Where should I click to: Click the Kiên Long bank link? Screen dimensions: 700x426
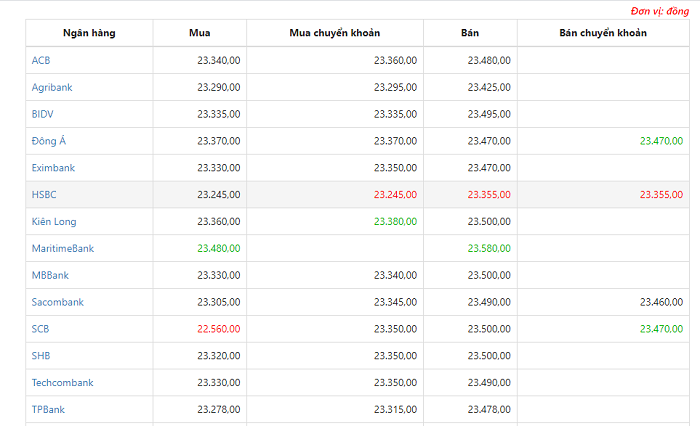pos(54,221)
